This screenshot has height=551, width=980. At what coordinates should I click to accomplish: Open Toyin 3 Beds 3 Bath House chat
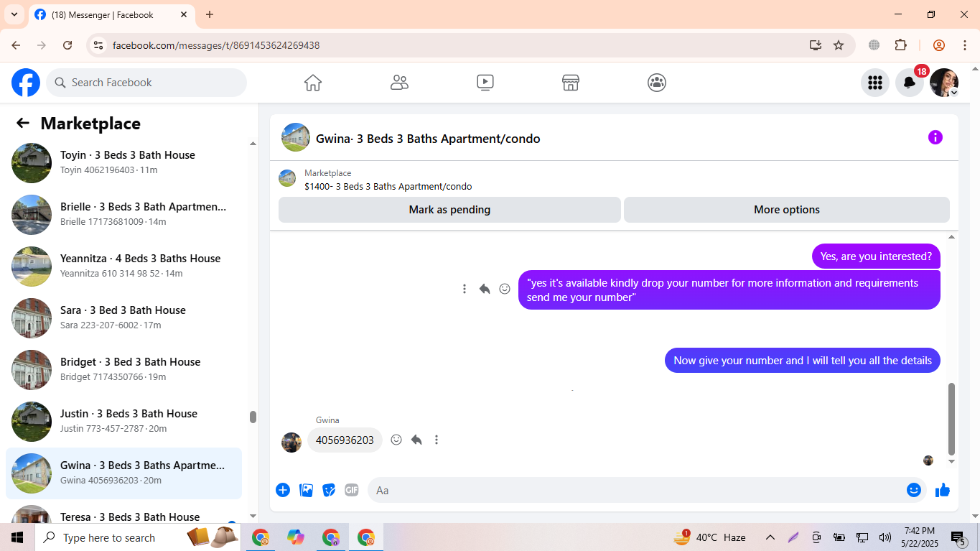(123, 163)
